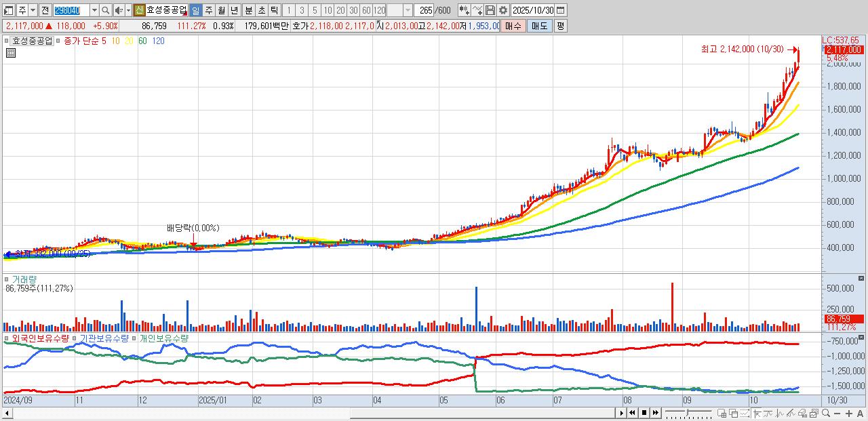Set interval to 1
Screen dimensions: 868x421
288,10
